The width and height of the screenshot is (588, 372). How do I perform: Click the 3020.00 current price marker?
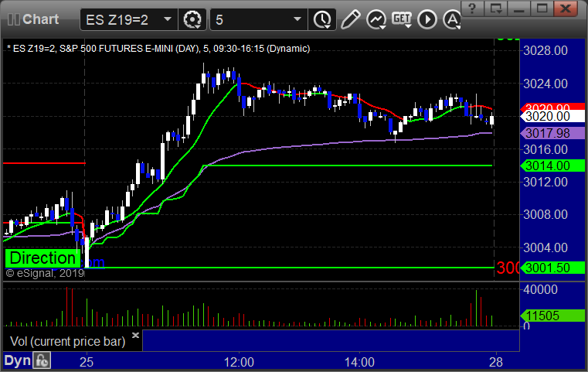click(552, 116)
